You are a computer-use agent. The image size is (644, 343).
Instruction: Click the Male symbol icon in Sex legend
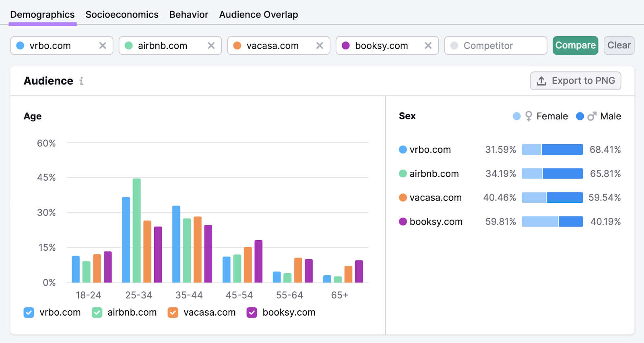[x=592, y=116]
